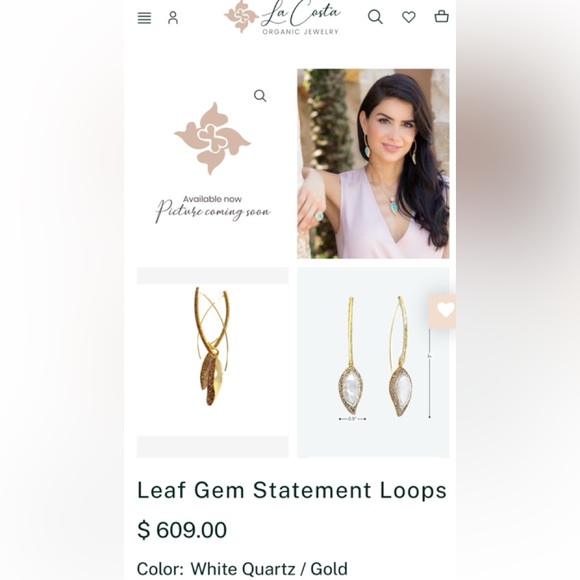The height and width of the screenshot is (580, 580).
Task: Click the ORGANIC JEWELRY tagline text
Action: click(x=301, y=32)
